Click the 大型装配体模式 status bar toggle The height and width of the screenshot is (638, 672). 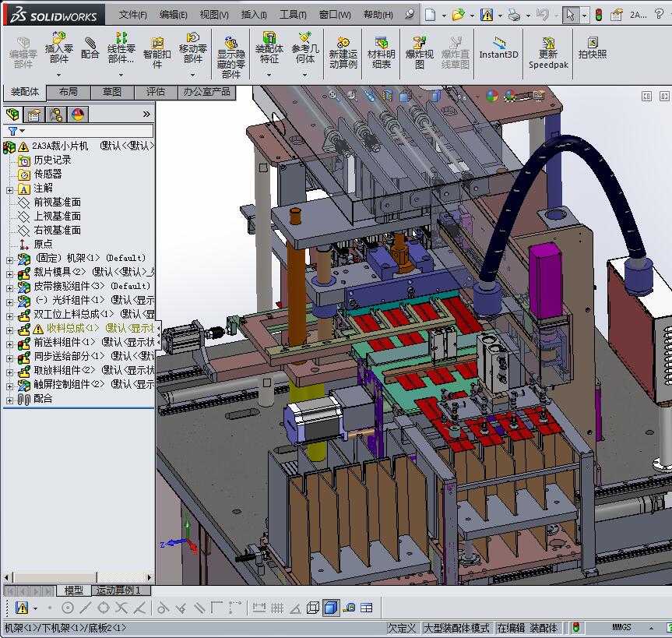[456, 628]
